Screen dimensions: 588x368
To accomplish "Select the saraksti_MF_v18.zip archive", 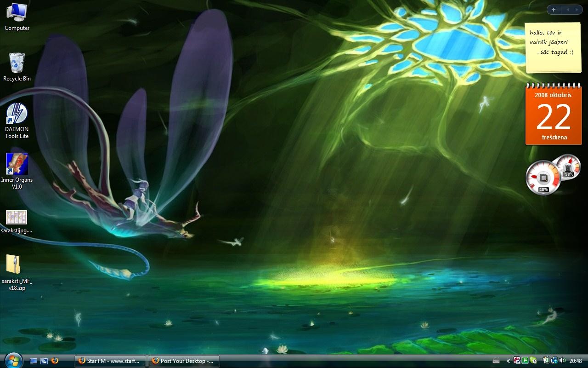I will pyautogui.click(x=17, y=272).
